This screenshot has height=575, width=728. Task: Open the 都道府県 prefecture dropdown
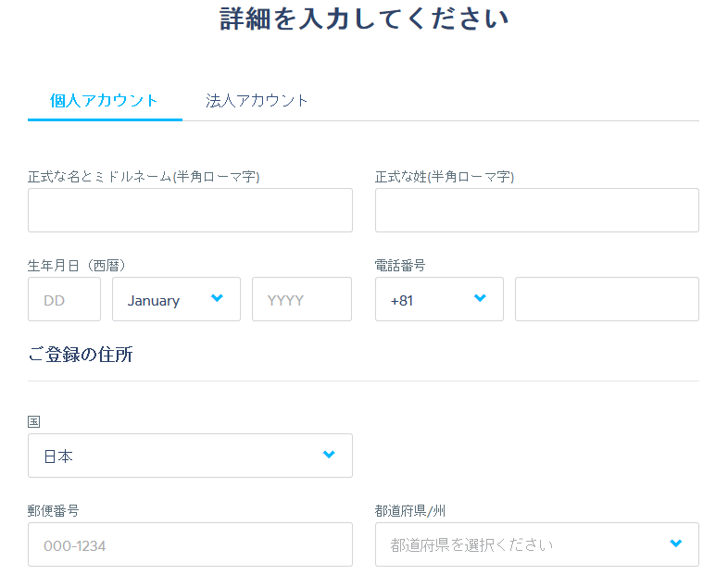click(537, 544)
